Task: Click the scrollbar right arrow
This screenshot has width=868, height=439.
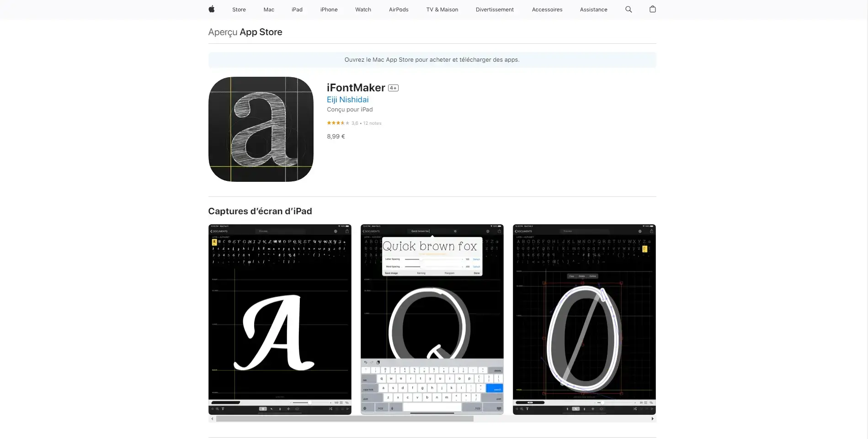Action: coord(652,418)
